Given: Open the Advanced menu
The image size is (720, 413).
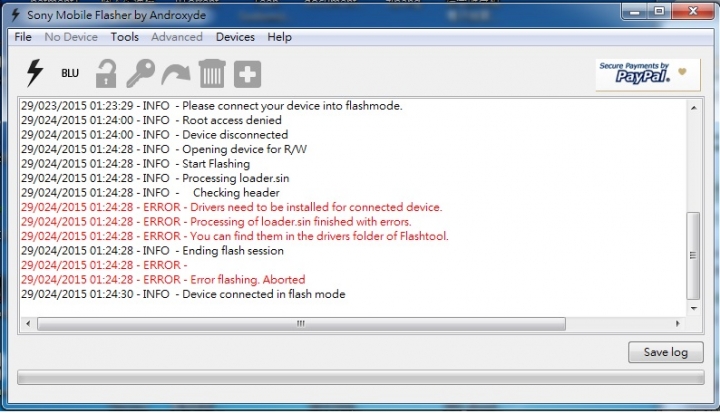Looking at the screenshot, I should (177, 37).
